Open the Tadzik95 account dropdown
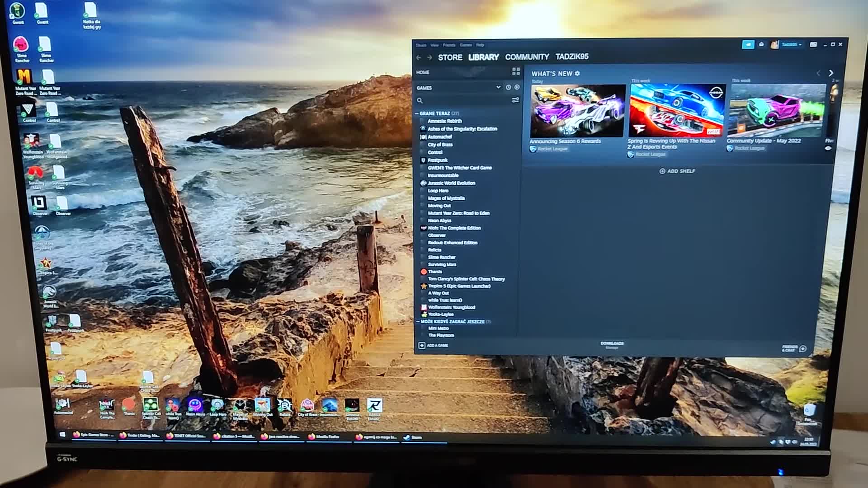Viewport: 868px width, 488px height. pyautogui.click(x=791, y=45)
